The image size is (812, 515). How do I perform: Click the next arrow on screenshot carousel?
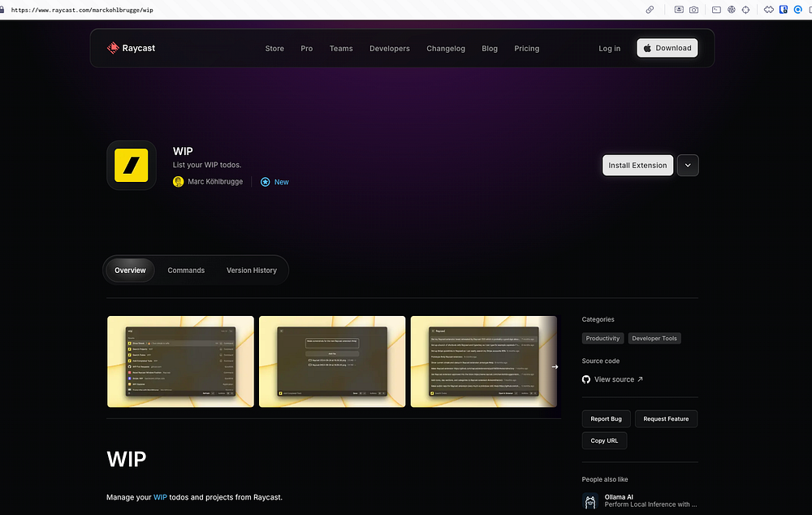pyautogui.click(x=555, y=367)
